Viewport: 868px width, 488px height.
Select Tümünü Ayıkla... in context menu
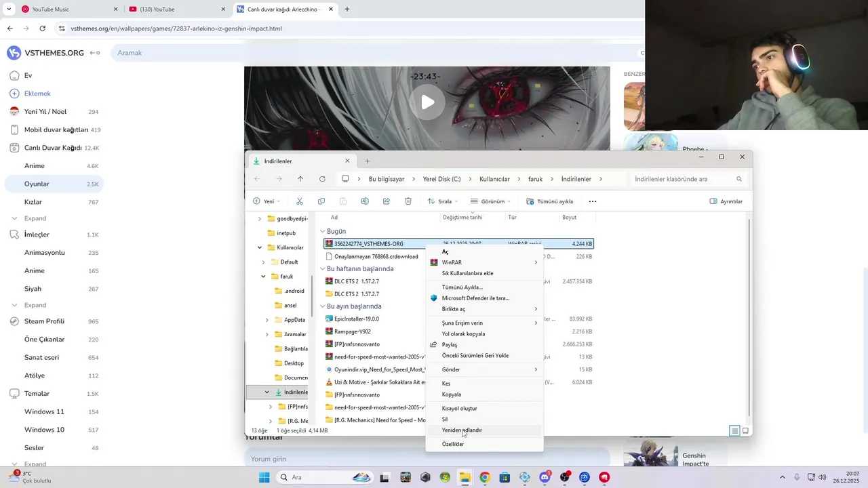tap(484, 287)
